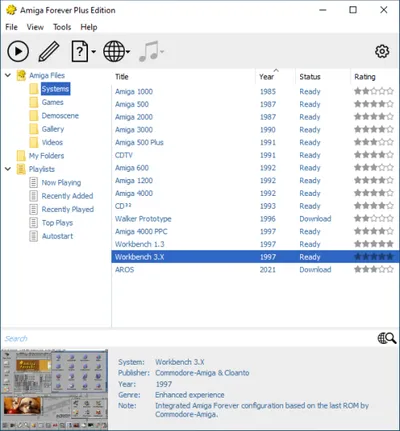Screen dimensions: 400x431
Task: Open the View menu
Action: (x=35, y=27)
